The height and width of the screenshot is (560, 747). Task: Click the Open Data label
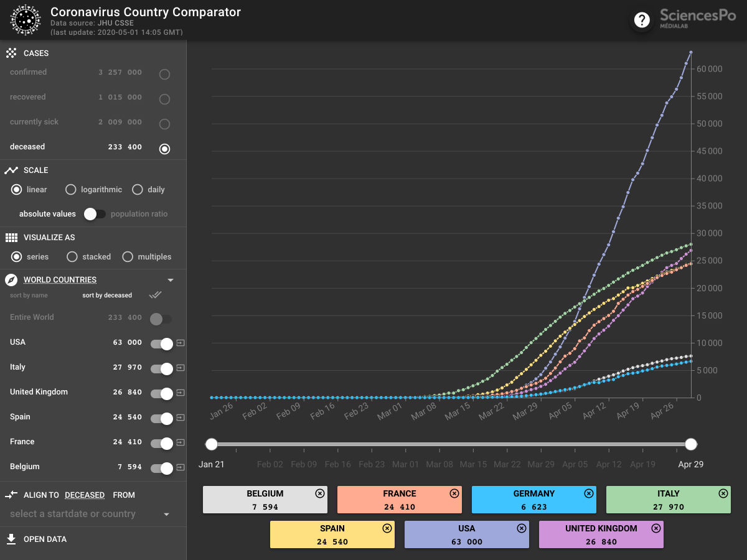(45, 539)
